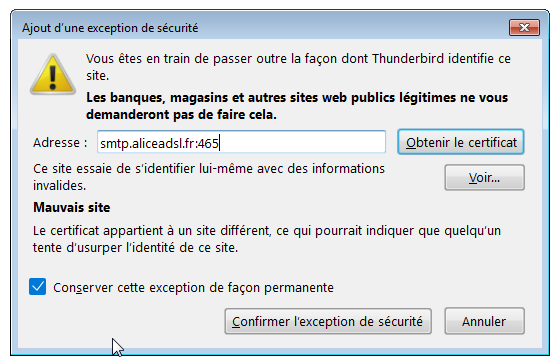559x364 pixels.
Task: Confirm the security exception
Action: tap(328, 322)
